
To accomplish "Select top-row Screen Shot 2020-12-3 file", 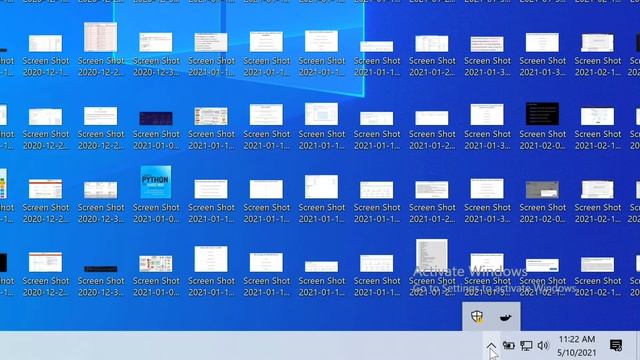I will [x=156, y=55].
